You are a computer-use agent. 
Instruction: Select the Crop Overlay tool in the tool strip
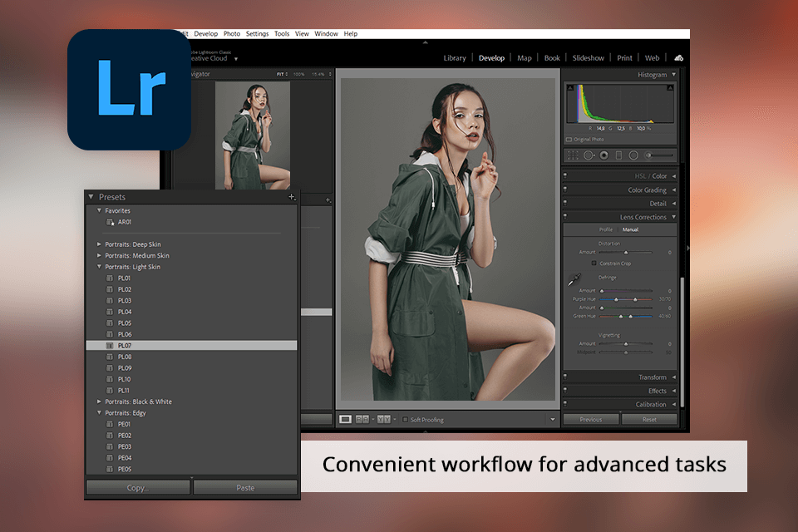[573, 155]
